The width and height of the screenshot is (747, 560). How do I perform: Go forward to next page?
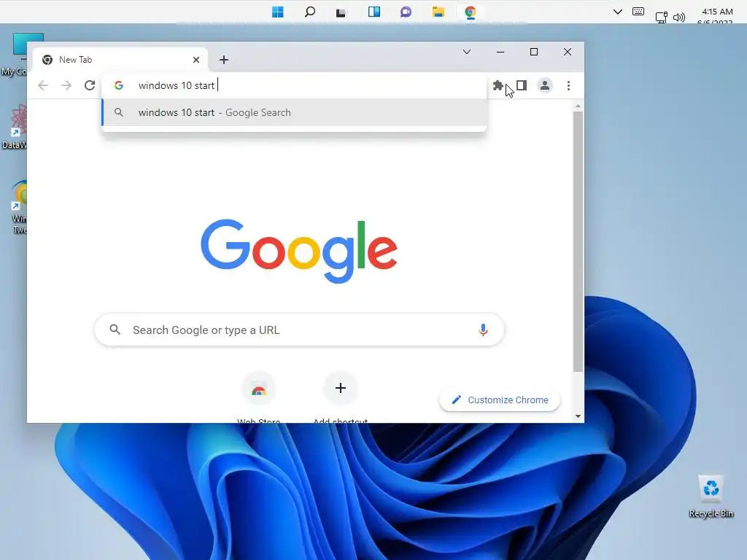click(x=66, y=85)
